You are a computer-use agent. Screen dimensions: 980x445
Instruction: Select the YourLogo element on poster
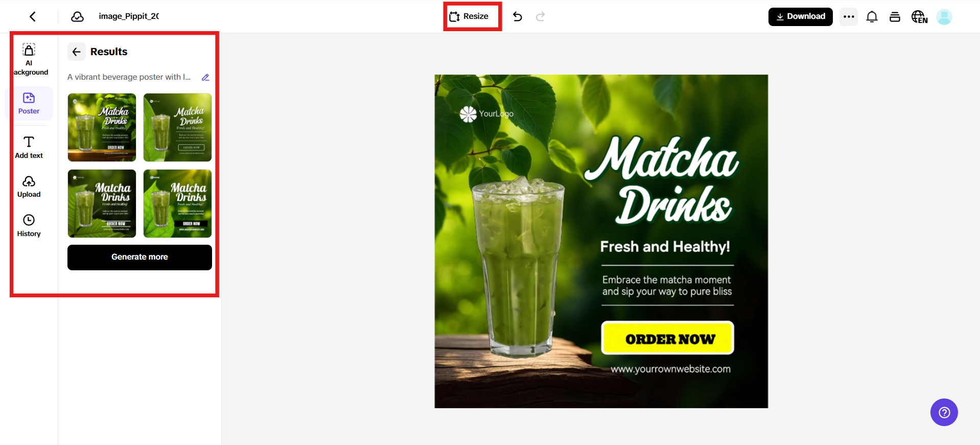486,114
